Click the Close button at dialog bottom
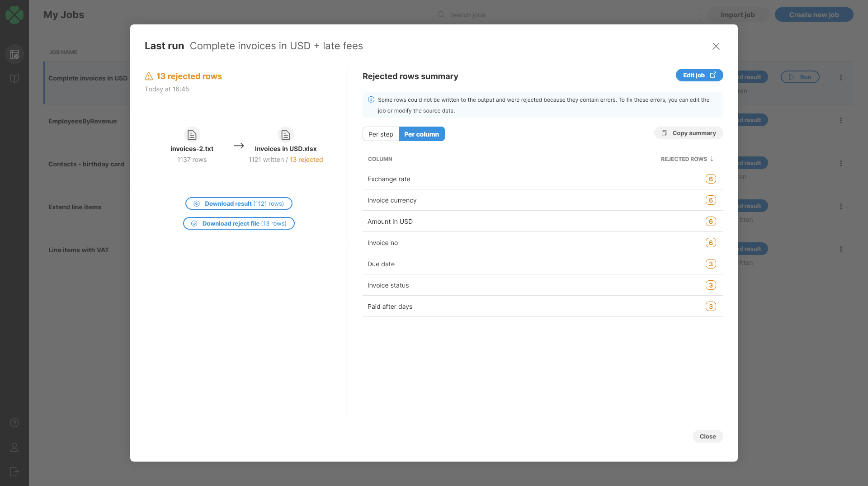Screen dimensions: 868x486 coord(708,437)
